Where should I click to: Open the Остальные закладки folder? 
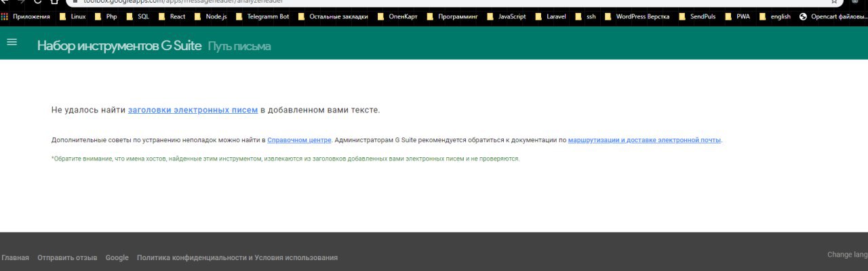333,16
